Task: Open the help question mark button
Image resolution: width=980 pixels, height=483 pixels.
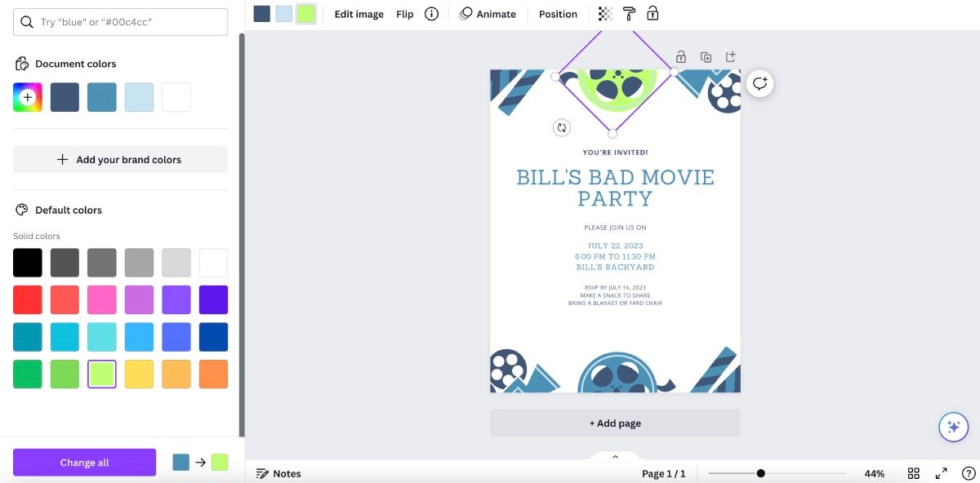Action: tap(967, 473)
